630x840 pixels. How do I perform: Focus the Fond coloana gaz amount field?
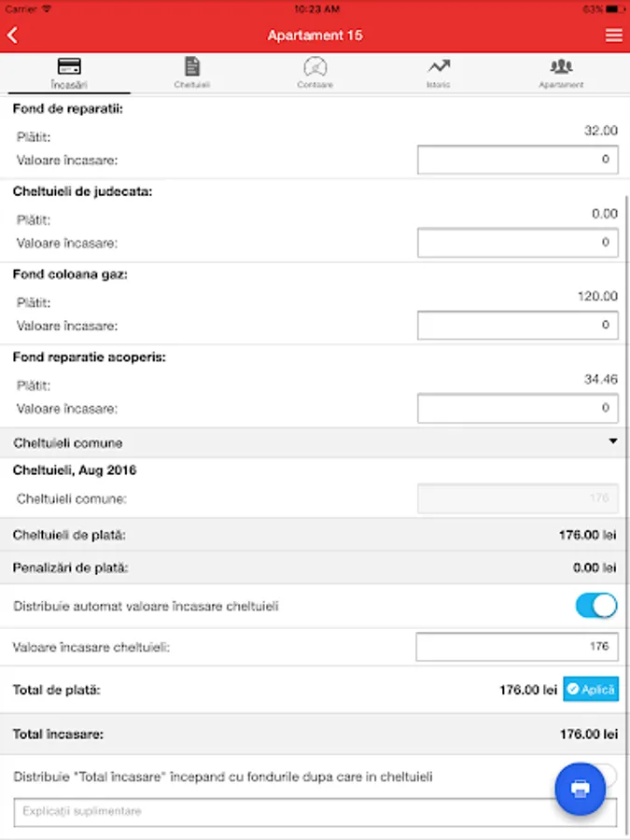click(517, 326)
